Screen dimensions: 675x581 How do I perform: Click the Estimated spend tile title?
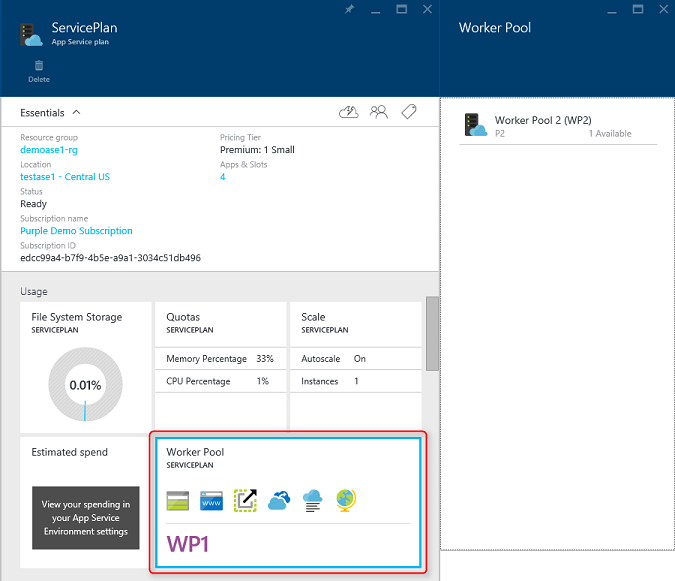tap(69, 452)
